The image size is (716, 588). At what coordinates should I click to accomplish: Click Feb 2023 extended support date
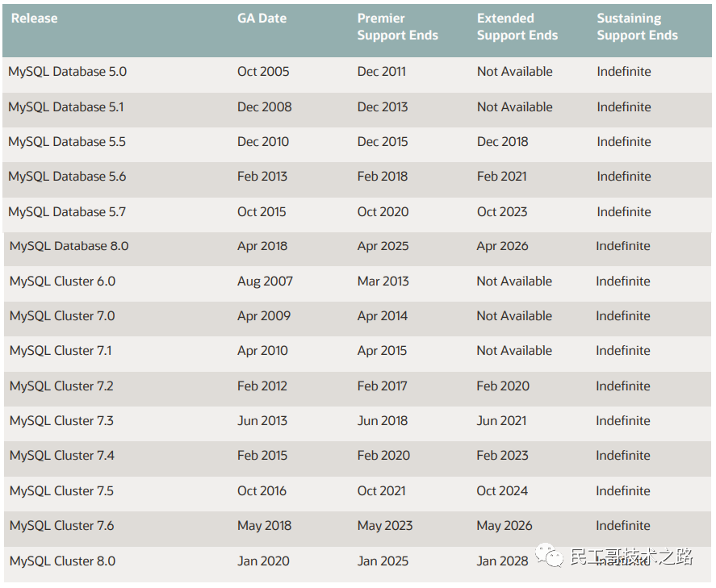tap(502, 455)
